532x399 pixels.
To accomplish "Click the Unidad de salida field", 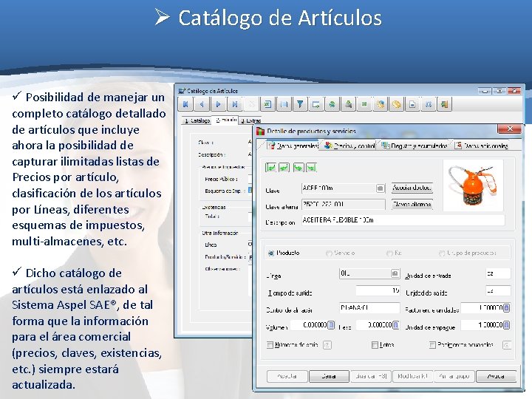I will point(498,291).
